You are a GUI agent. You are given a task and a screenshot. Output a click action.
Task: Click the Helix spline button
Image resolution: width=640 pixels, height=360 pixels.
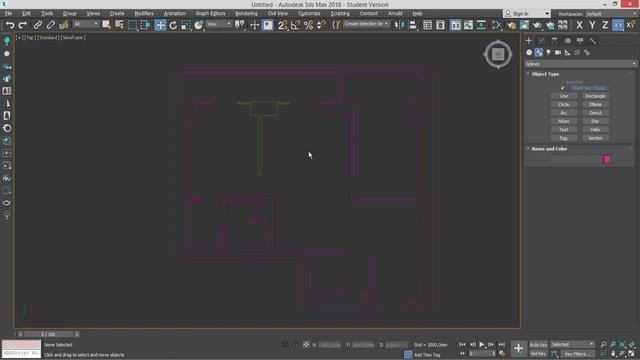click(595, 129)
